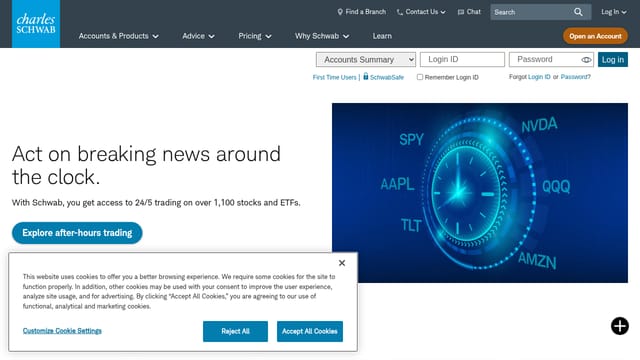Click the black plus accessibility button

click(x=620, y=326)
